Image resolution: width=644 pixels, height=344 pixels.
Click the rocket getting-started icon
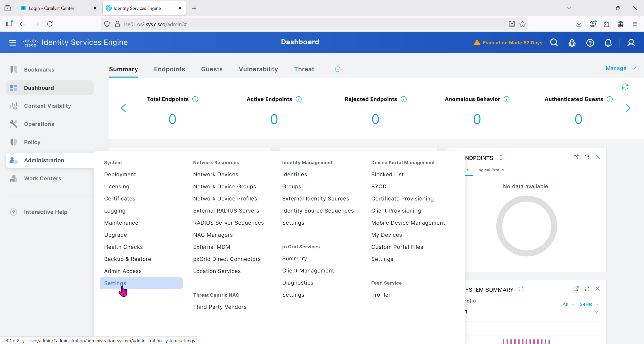pos(572,43)
